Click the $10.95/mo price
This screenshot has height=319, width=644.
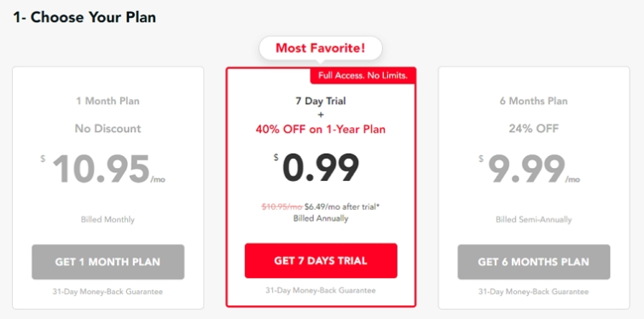[x=103, y=169]
